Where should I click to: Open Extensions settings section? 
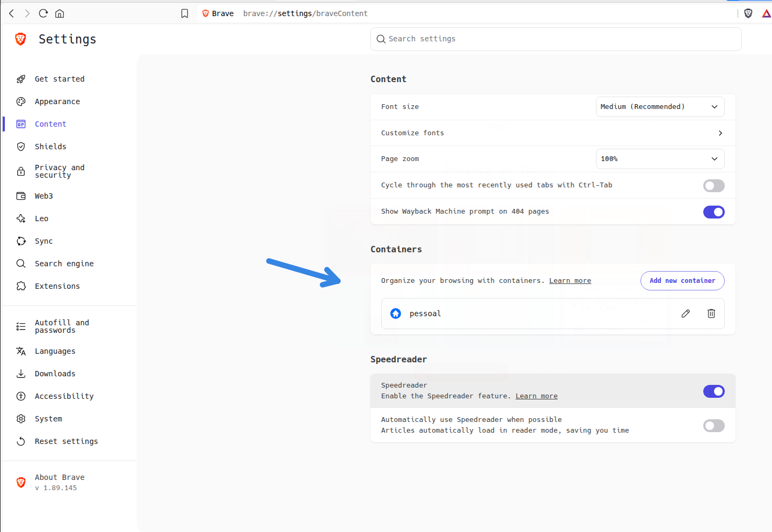57,286
